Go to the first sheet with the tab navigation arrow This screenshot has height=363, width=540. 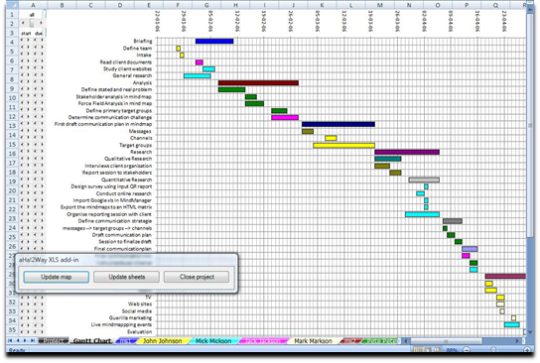[x=10, y=341]
